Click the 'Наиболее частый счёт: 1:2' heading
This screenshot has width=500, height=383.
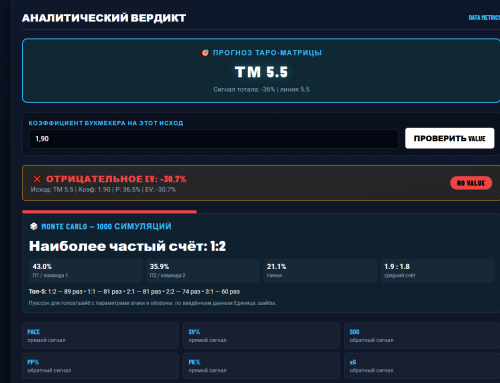[127, 246]
